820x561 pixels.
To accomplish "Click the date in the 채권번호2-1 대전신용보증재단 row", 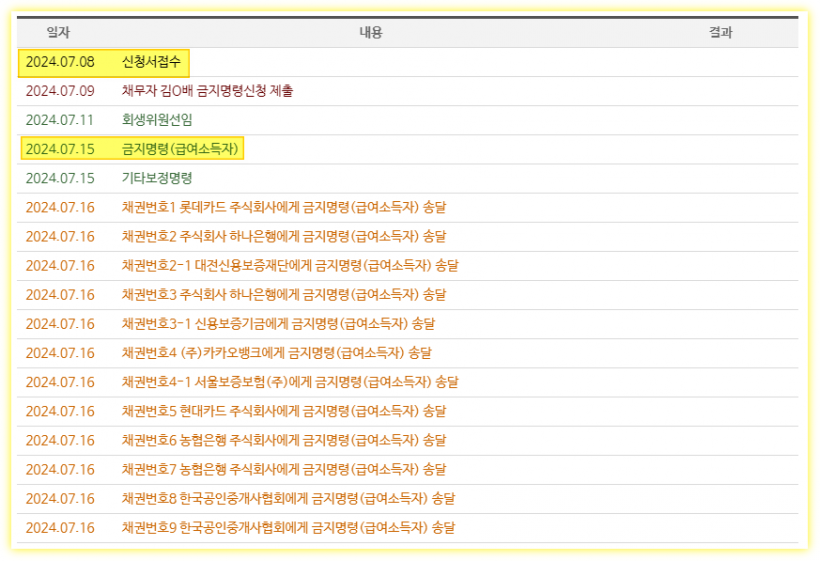I will pyautogui.click(x=60, y=266).
